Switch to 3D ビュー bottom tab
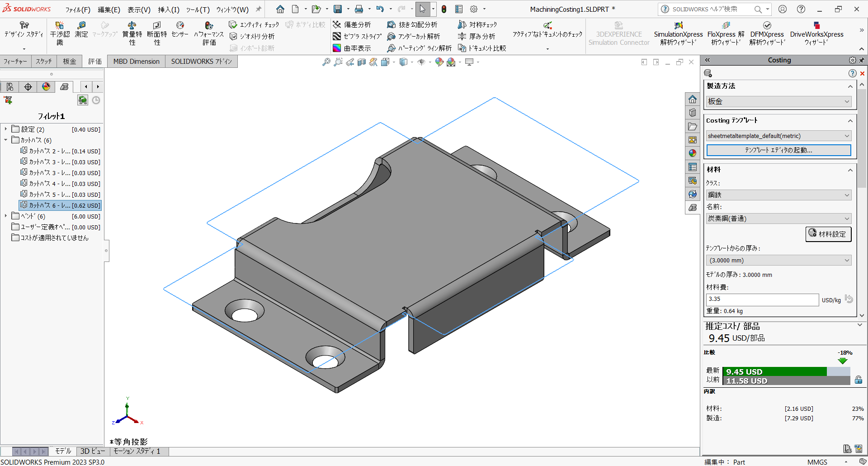 tap(92, 451)
